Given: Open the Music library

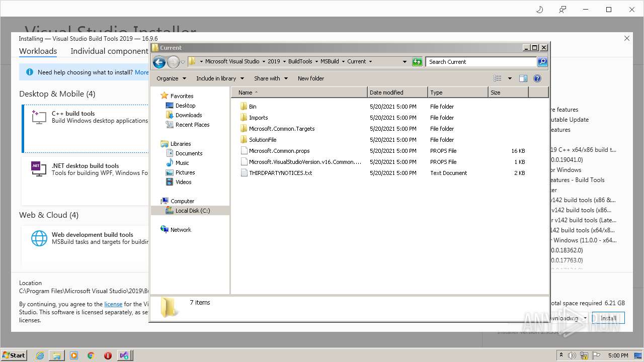Looking at the screenshot, I should (x=182, y=163).
